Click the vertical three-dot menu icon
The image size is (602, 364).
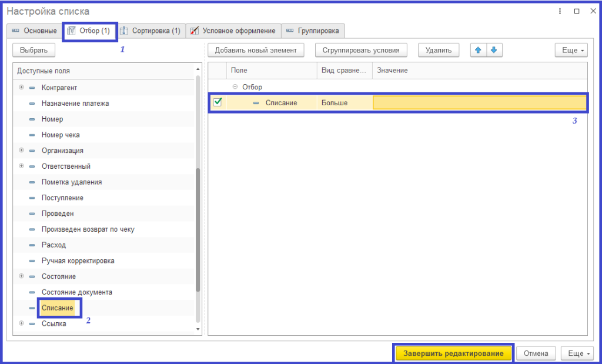click(560, 11)
